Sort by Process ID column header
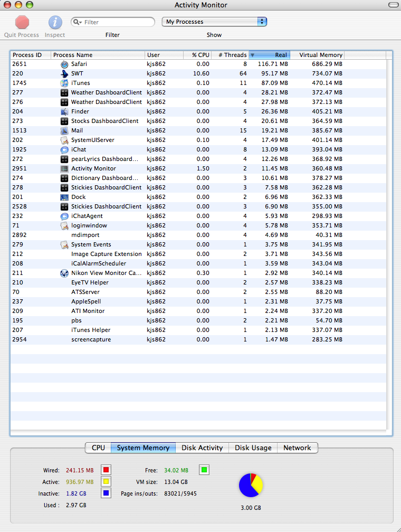The height and width of the screenshot is (532, 401). click(x=31, y=55)
